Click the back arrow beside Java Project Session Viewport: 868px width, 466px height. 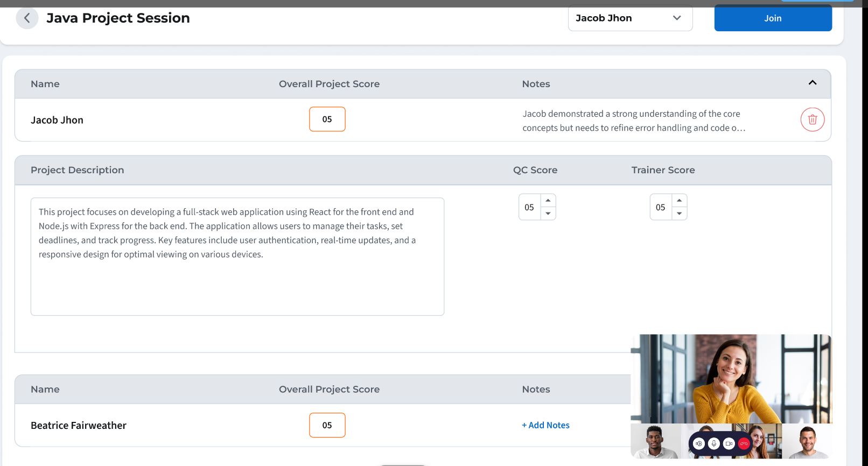27,18
